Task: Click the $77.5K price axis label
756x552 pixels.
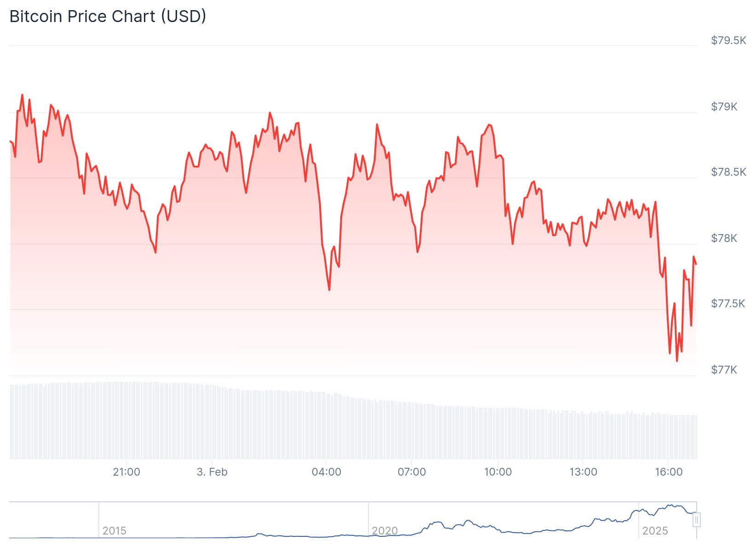Action: pyautogui.click(x=728, y=304)
